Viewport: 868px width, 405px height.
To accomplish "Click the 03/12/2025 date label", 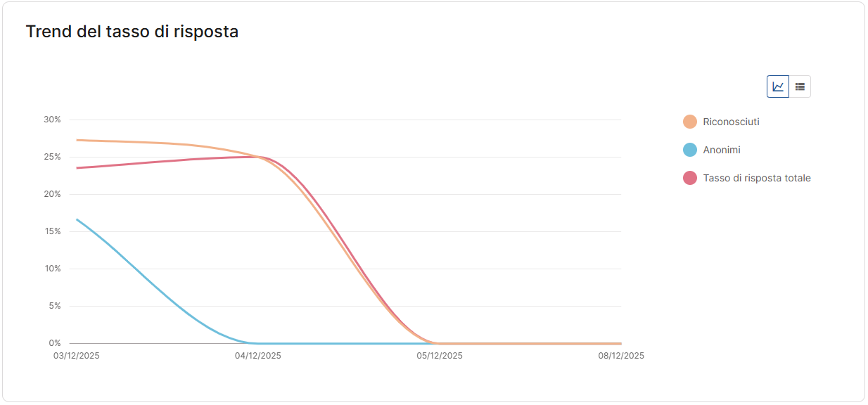I will click(x=77, y=356).
